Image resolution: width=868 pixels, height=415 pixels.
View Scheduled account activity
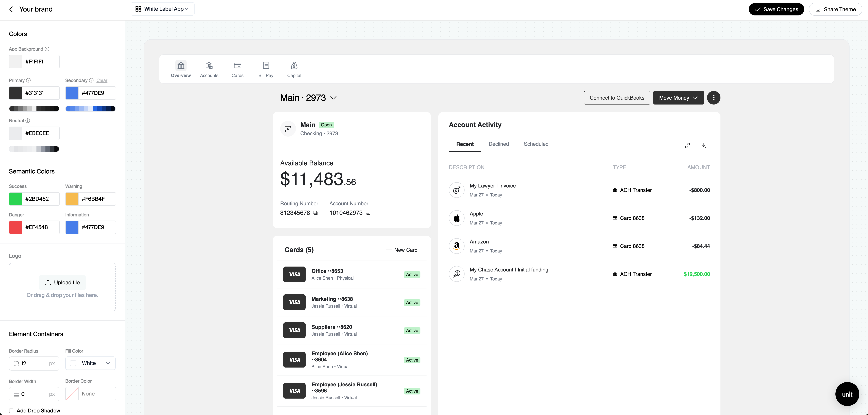point(536,144)
